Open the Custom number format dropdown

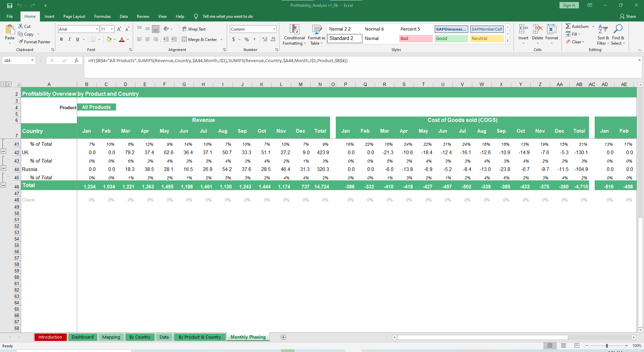tap(274, 29)
